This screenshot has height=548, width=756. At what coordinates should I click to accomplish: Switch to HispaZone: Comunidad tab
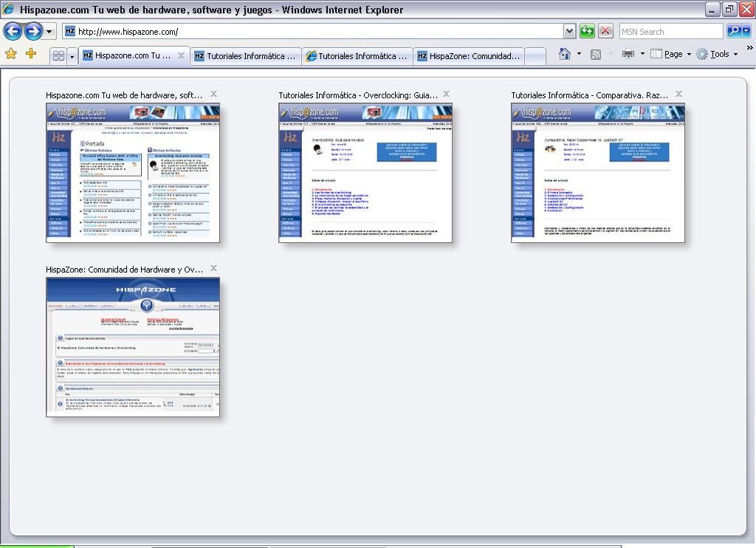click(x=469, y=56)
